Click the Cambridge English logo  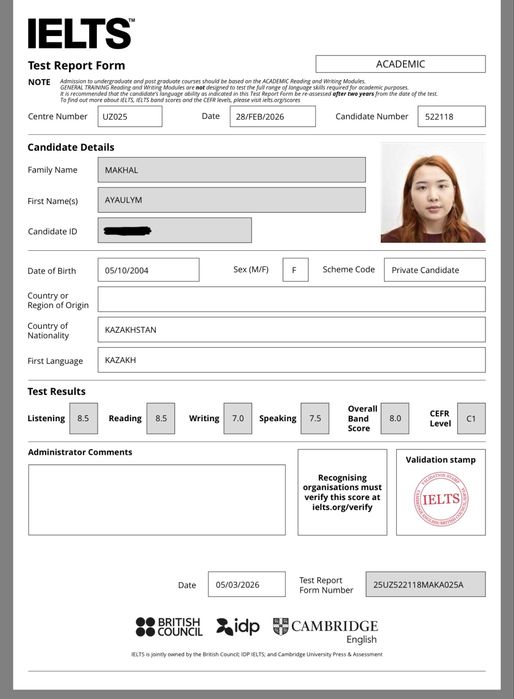coord(325,631)
